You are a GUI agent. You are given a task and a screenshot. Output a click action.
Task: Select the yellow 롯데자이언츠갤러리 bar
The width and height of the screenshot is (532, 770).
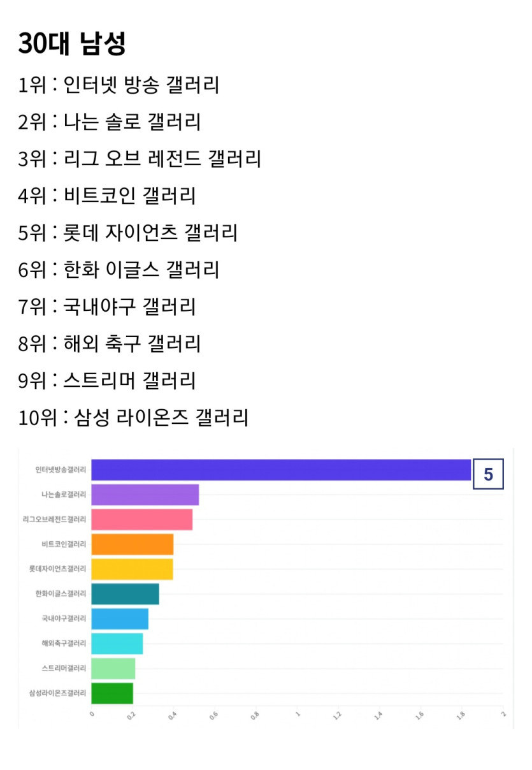(133, 569)
